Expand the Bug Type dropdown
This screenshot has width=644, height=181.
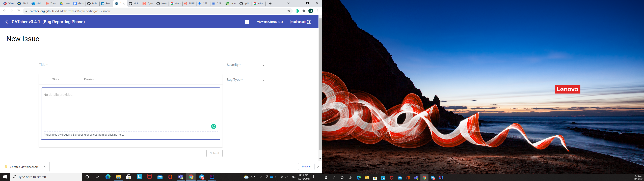(x=245, y=80)
